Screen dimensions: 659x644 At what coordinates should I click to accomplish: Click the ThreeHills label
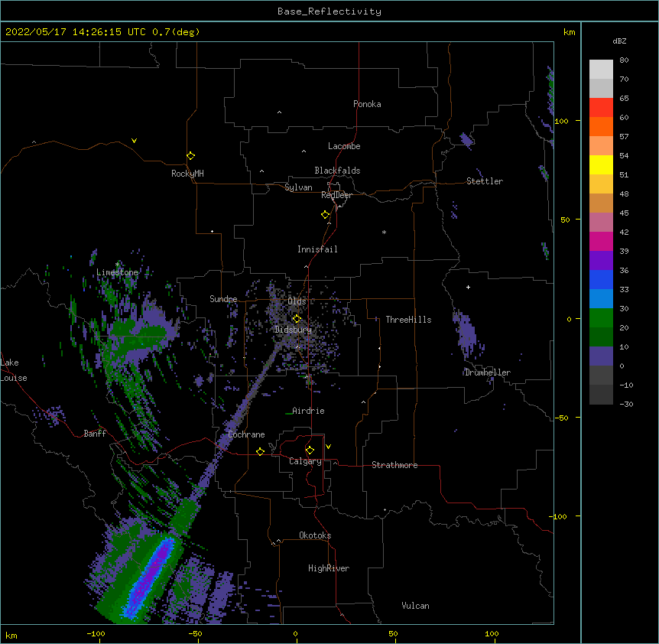pyautogui.click(x=408, y=320)
